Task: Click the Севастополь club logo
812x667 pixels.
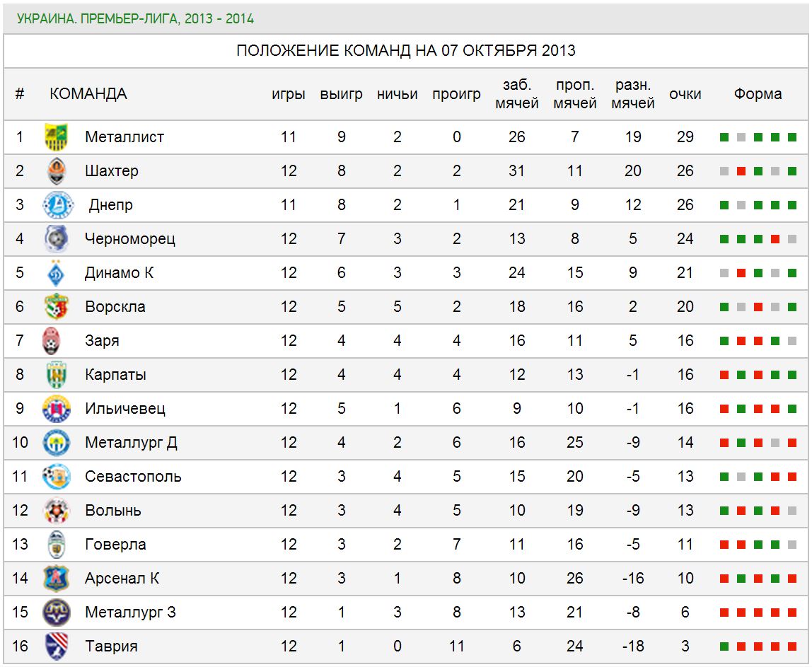Action: (57, 477)
